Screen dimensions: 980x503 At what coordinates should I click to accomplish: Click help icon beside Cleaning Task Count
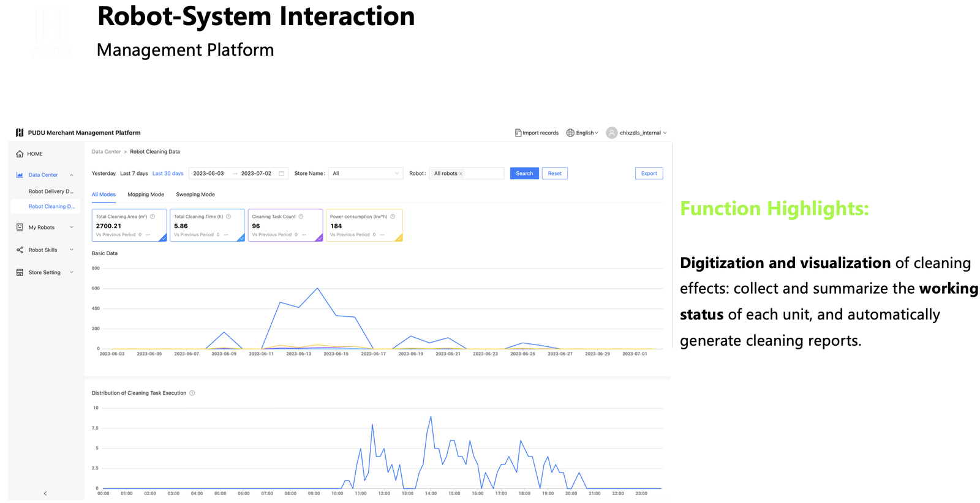pyautogui.click(x=301, y=217)
